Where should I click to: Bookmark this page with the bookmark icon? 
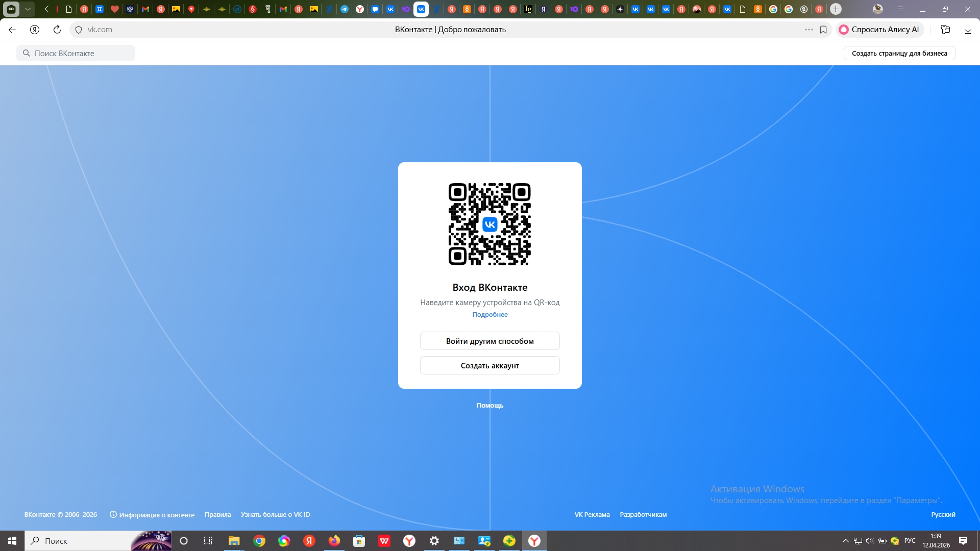(x=823, y=30)
